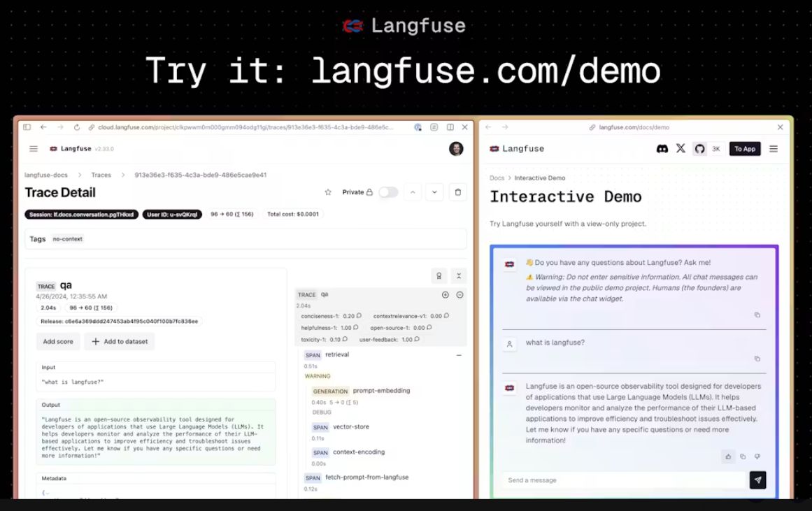The width and height of the screenshot is (812, 511).
Task: Delete trace using trash icon
Action: pyautogui.click(x=458, y=192)
